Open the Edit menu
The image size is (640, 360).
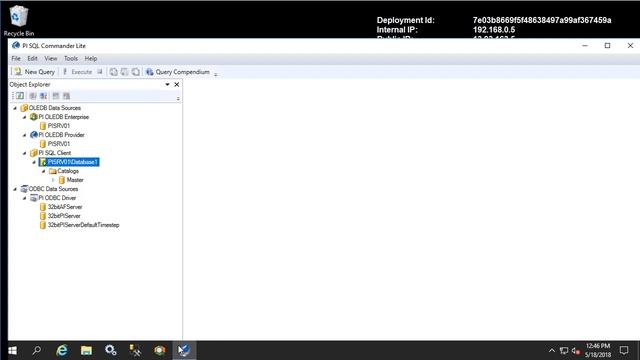pyautogui.click(x=33, y=58)
